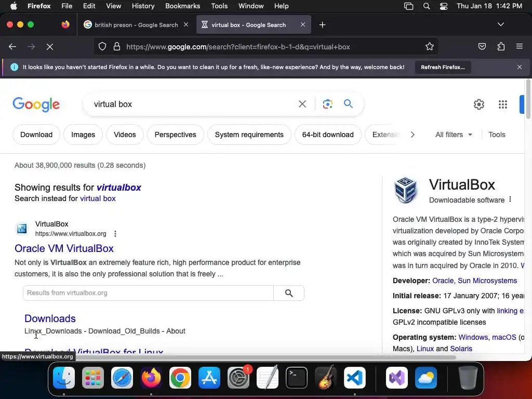Open the VirtualBox result three-dot options
The height and width of the screenshot is (399, 532).
(115, 234)
